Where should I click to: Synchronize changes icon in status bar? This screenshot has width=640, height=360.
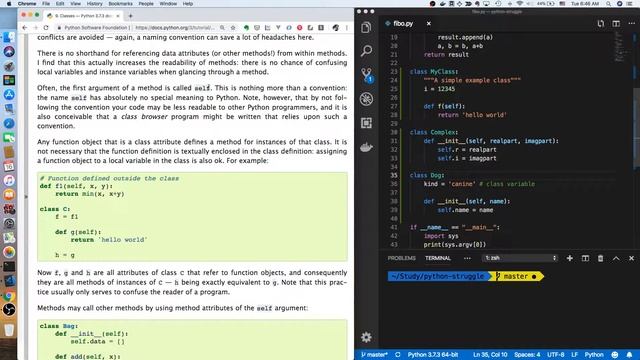[398, 355]
